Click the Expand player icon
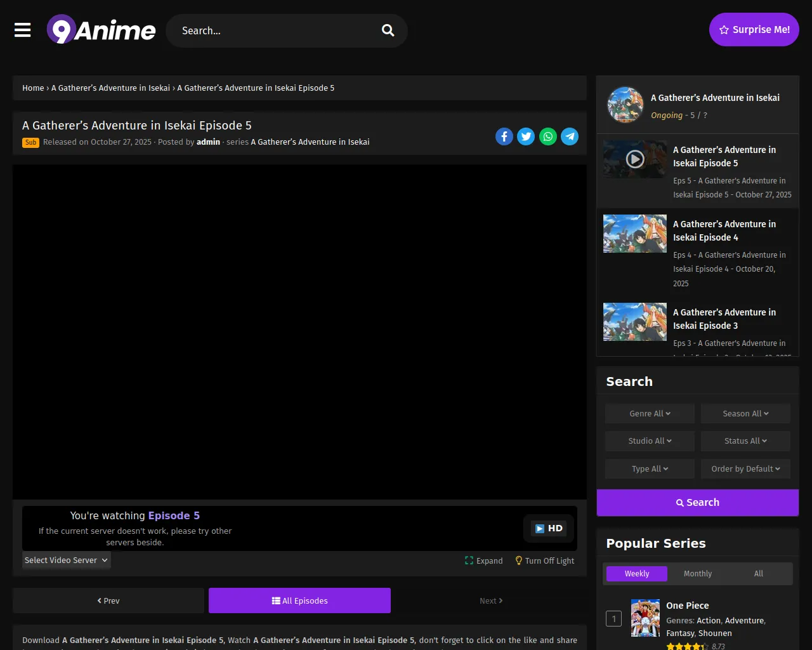Image resolution: width=812 pixels, height=650 pixels. click(x=469, y=560)
